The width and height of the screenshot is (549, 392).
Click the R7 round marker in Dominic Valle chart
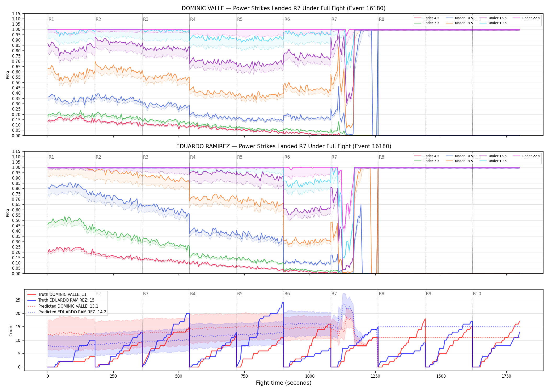click(x=334, y=19)
